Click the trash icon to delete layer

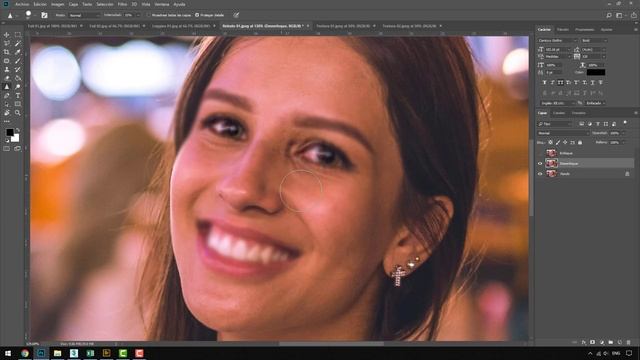[x=629, y=342]
